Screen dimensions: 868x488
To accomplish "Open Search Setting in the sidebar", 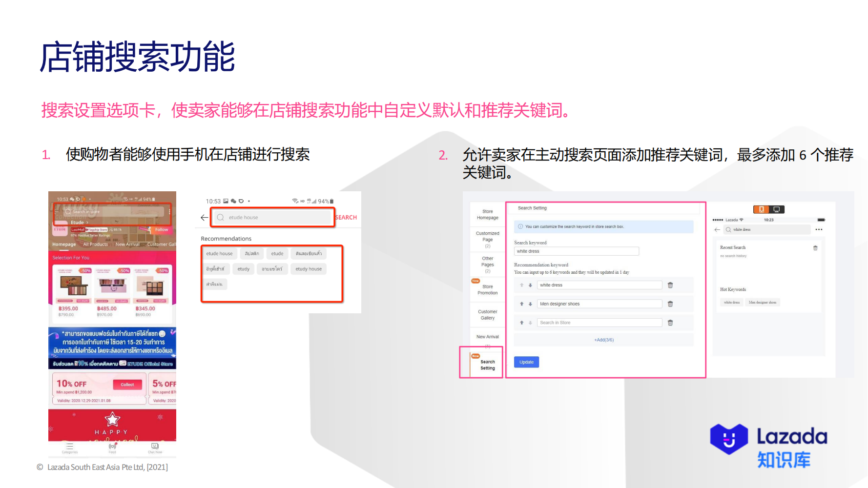I will (487, 365).
